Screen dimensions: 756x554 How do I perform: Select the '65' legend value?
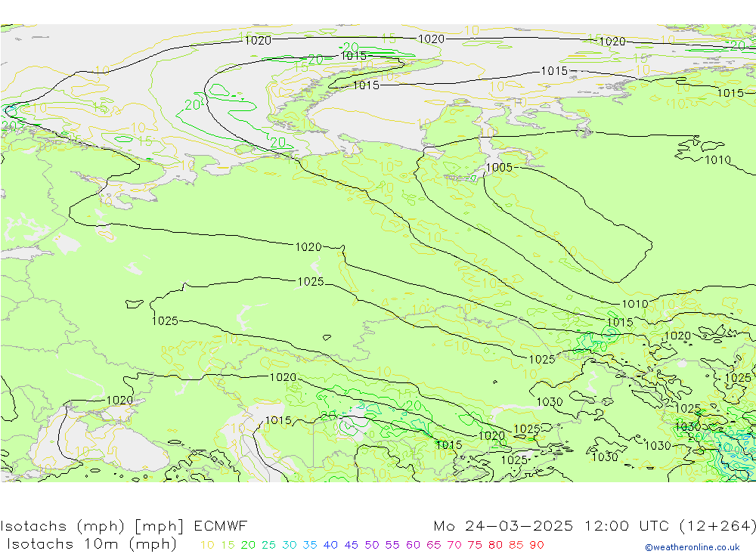click(434, 545)
